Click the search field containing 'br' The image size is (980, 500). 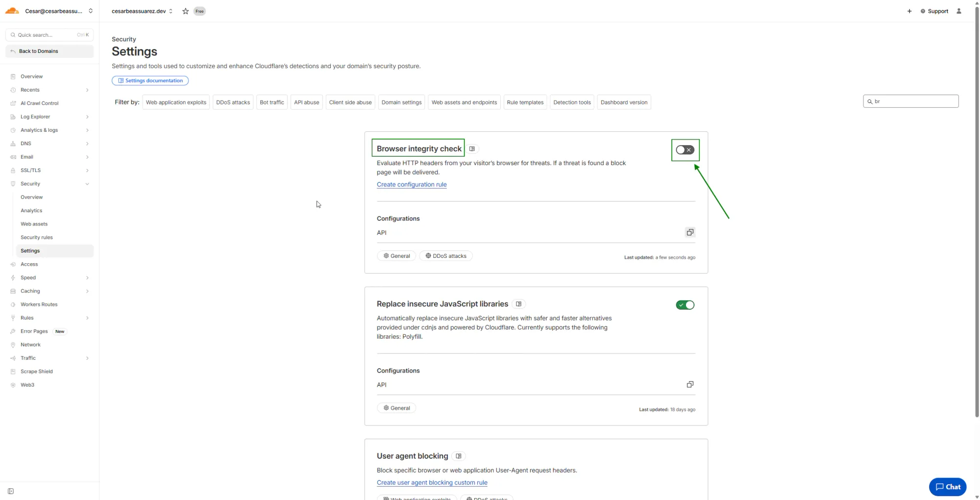[910, 101]
